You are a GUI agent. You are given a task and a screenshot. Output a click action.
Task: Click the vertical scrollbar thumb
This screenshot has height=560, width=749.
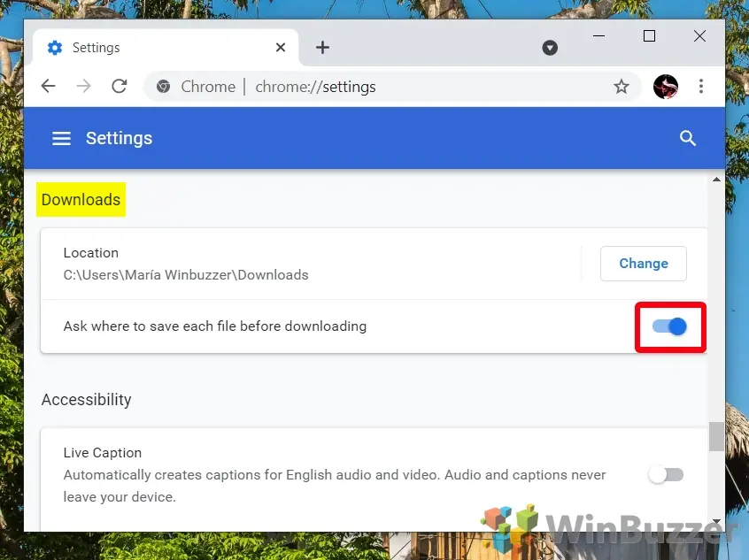[x=716, y=435]
